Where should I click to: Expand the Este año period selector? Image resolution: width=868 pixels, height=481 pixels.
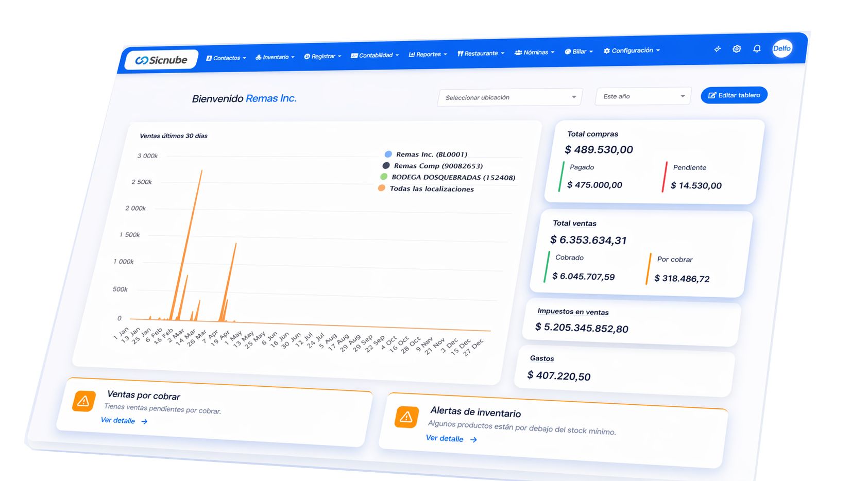[642, 96]
